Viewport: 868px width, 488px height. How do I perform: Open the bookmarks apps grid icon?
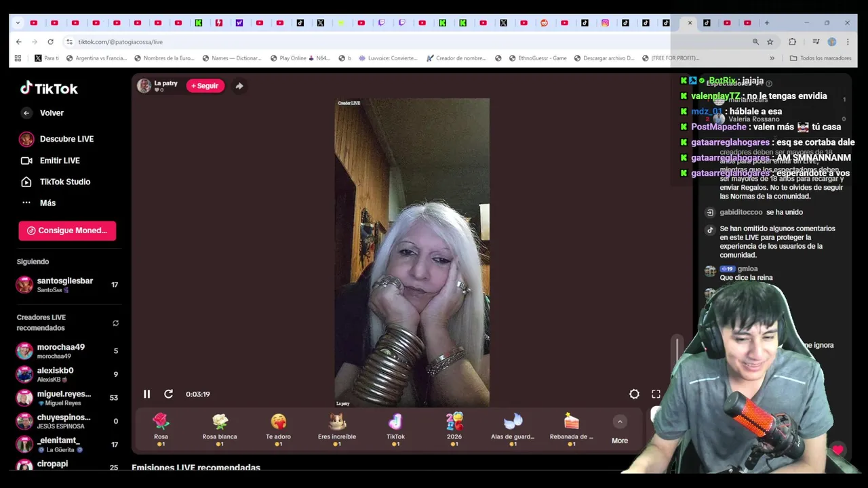click(x=18, y=58)
